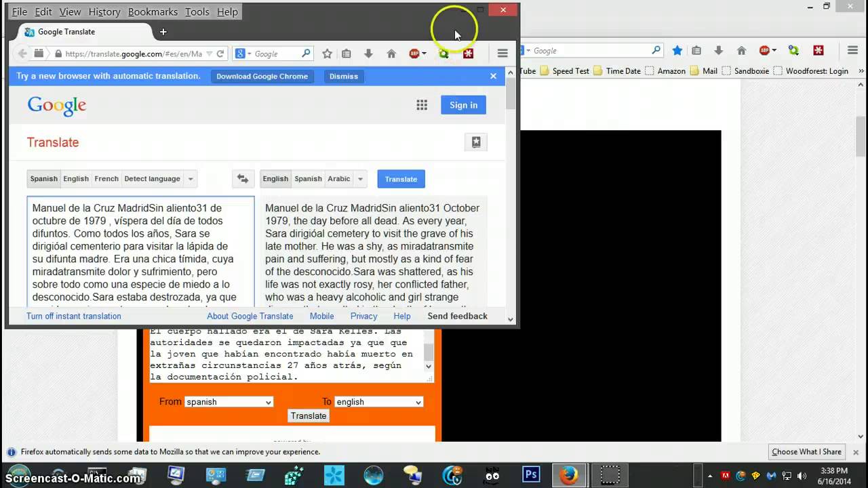Open Photoshop from the taskbar
This screenshot has height=488, width=868.
[x=531, y=475]
